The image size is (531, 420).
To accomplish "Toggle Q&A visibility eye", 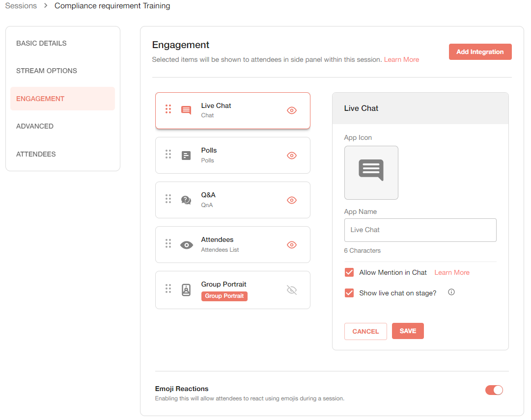I will tap(292, 200).
